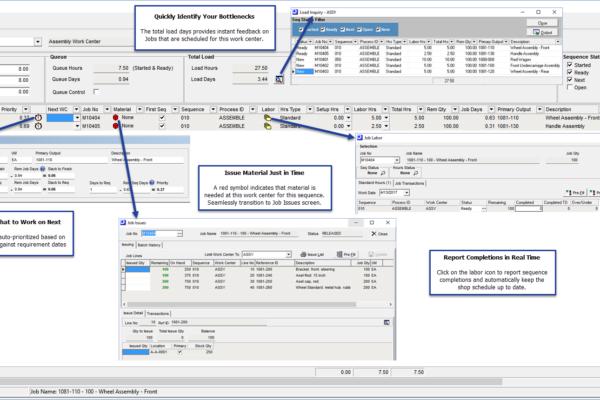Check Open in Sequence Status panel
The width and height of the screenshot is (600, 400).
570,87
